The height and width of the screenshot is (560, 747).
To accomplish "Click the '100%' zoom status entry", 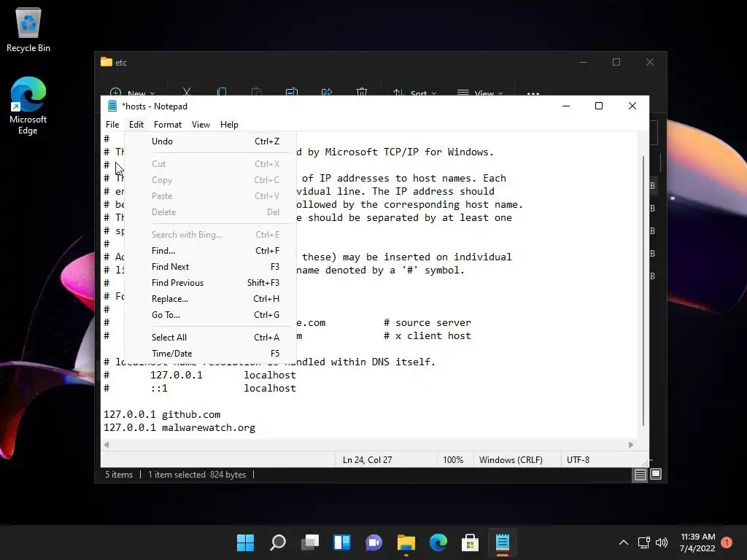I will click(x=452, y=460).
